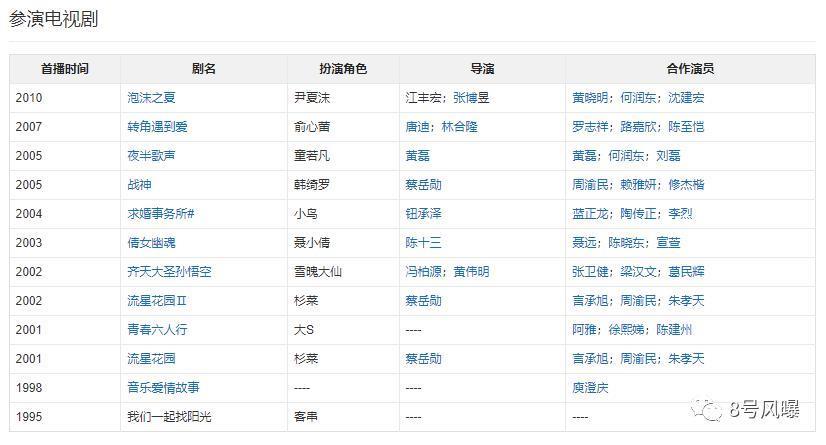Screen dimensions: 826x445
Task: Open the 2001 流星花园 drama link
Action: 151,359
